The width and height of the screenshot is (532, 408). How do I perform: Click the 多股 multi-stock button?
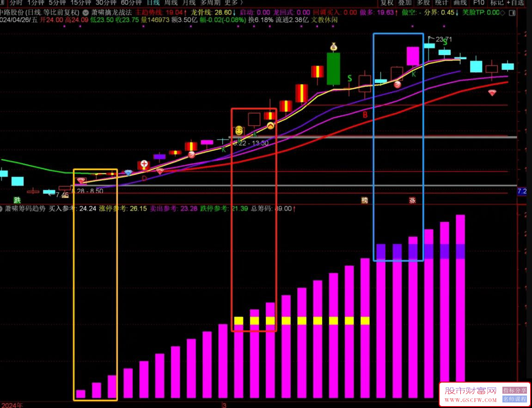pos(423,3)
